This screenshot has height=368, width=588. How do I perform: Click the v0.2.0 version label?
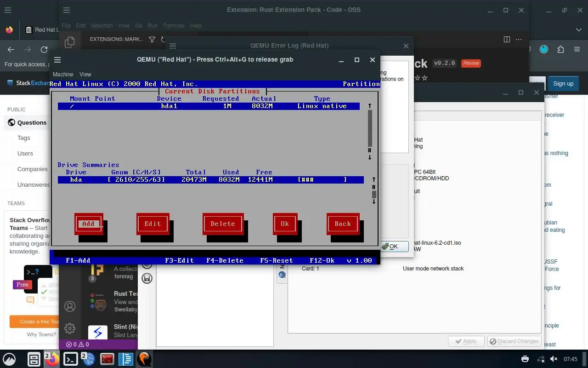click(445, 63)
